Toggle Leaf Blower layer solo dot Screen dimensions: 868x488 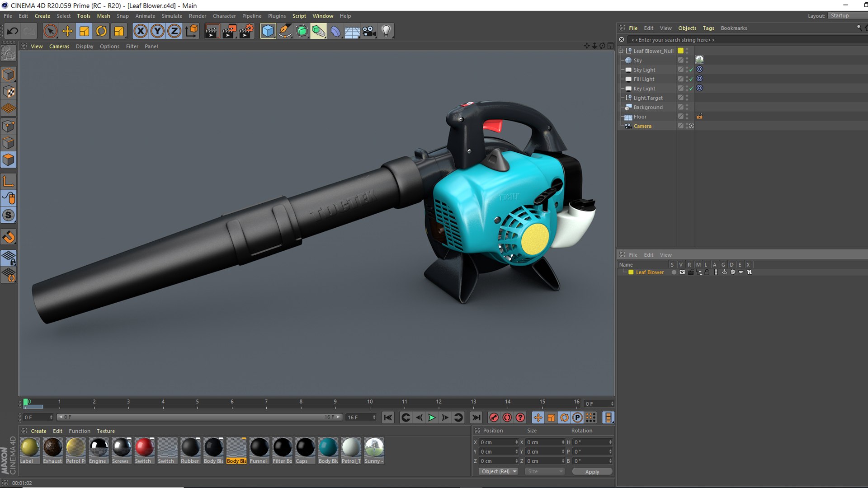[x=674, y=272]
